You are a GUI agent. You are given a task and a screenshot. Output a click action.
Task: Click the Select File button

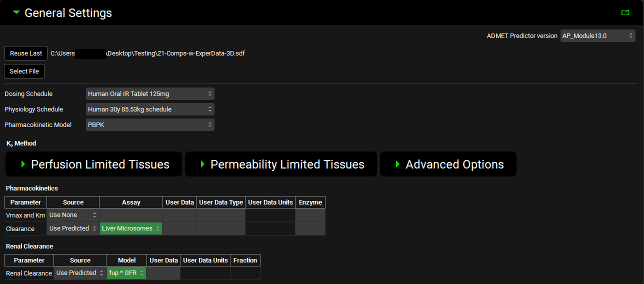[24, 71]
